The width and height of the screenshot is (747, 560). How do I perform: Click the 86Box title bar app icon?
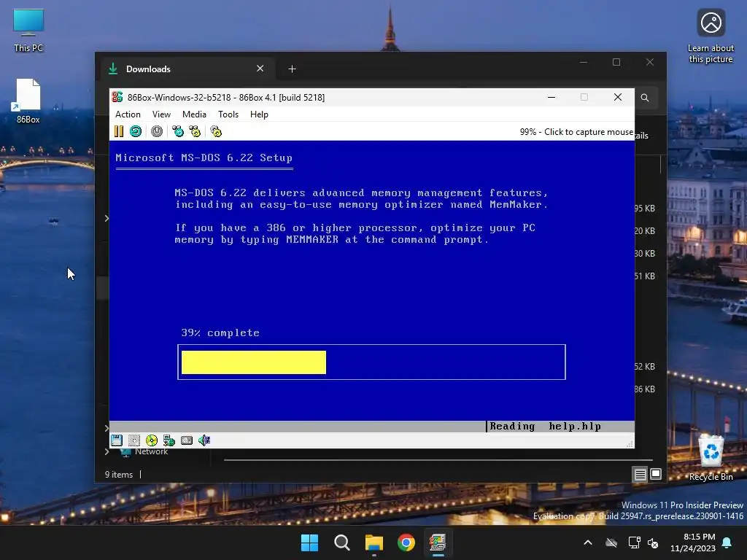(x=117, y=97)
